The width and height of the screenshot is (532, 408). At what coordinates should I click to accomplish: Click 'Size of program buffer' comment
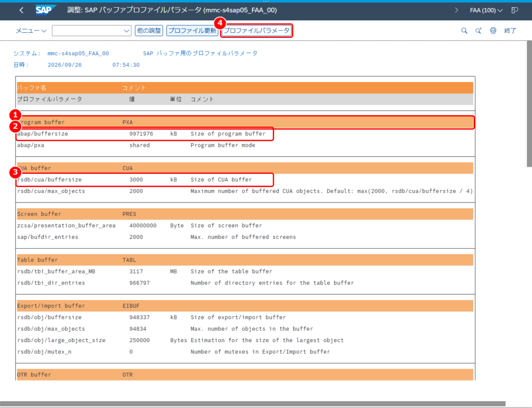(228, 133)
